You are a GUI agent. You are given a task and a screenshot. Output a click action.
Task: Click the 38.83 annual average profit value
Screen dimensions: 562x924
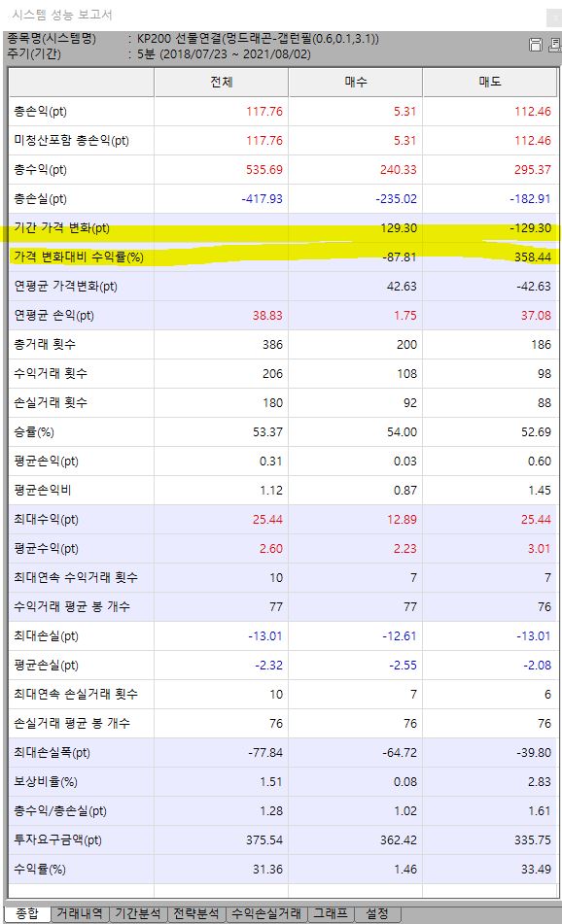(267, 316)
